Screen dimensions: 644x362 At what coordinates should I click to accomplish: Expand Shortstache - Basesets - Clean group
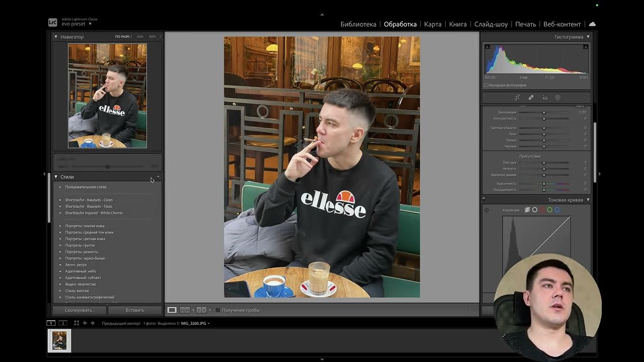(x=60, y=200)
